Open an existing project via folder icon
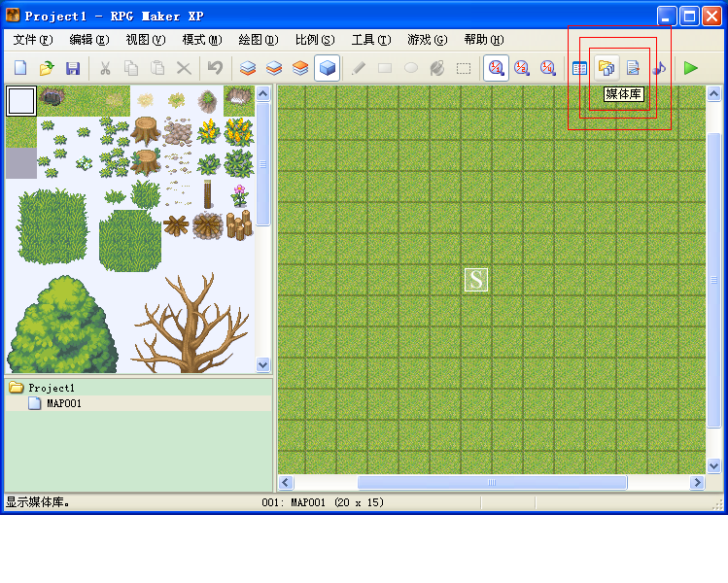This screenshot has height=583, width=728. point(47,68)
